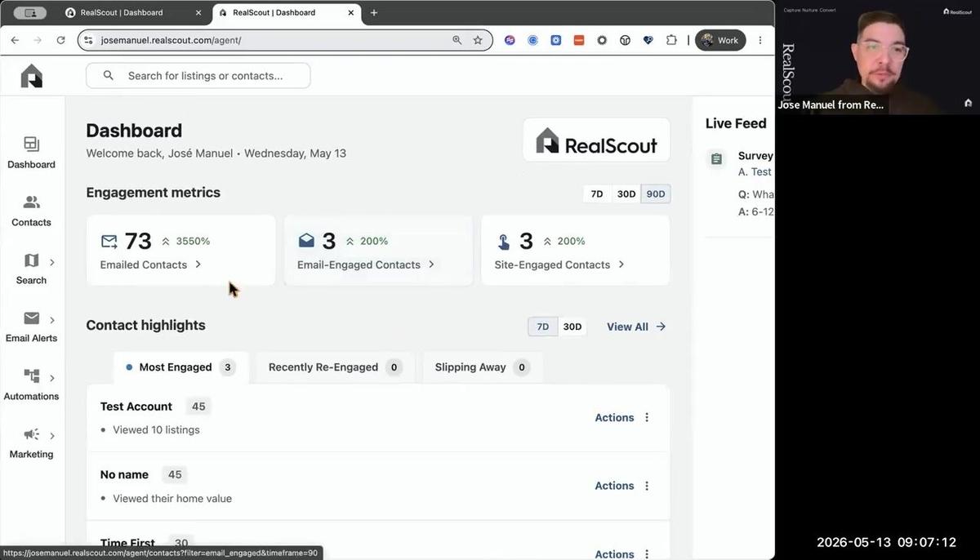Image resolution: width=980 pixels, height=560 pixels.
Task: Open a new browser tab with plus
Action: [374, 12]
